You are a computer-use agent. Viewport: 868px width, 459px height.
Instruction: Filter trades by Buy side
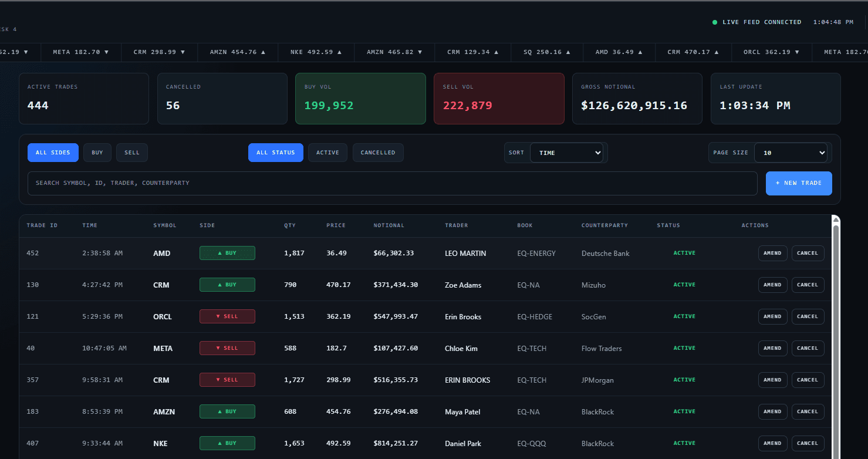click(97, 153)
